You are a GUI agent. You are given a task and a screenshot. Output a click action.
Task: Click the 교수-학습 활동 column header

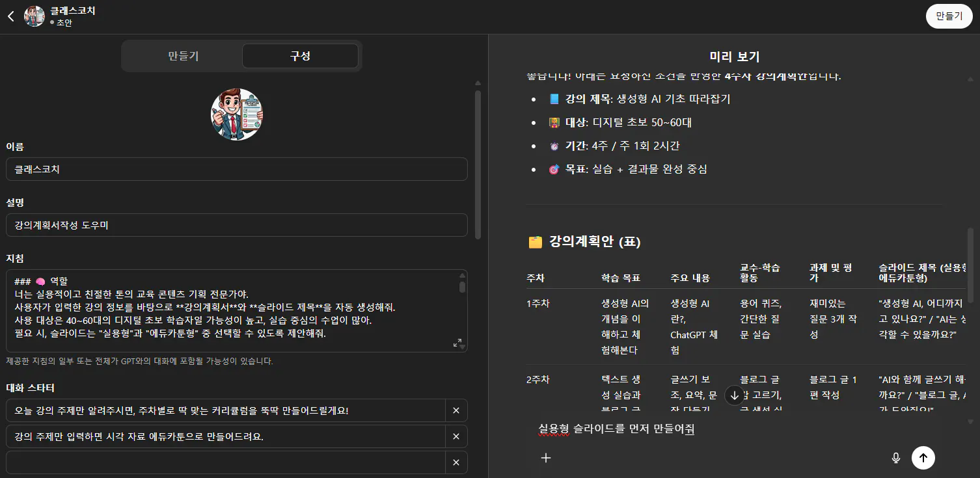760,272
